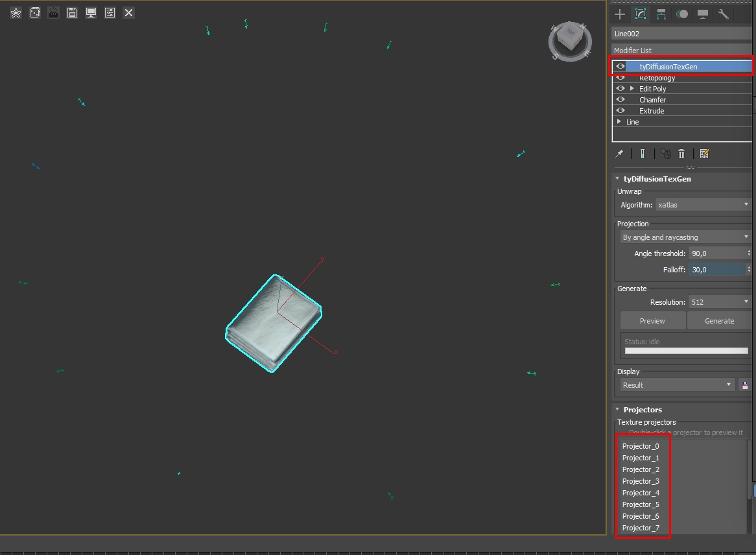Open Configure Modifier Sets icon
This screenshot has height=555, width=756.
(704, 154)
